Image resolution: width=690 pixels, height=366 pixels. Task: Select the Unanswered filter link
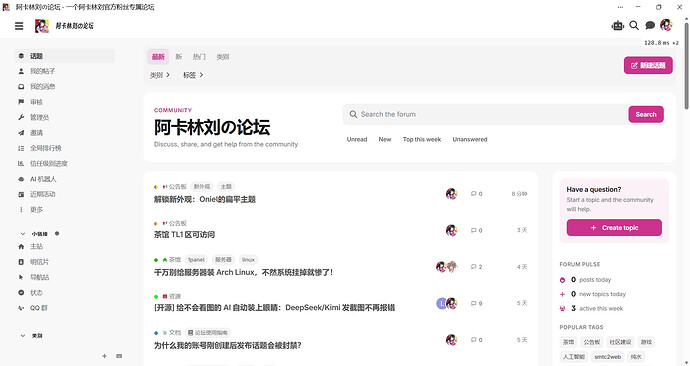coord(470,139)
